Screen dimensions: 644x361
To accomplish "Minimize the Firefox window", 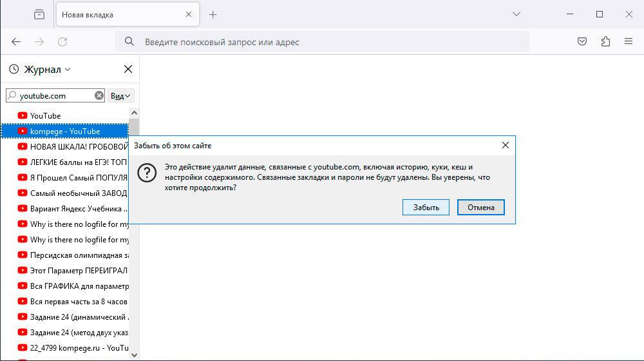I will click(x=570, y=14).
